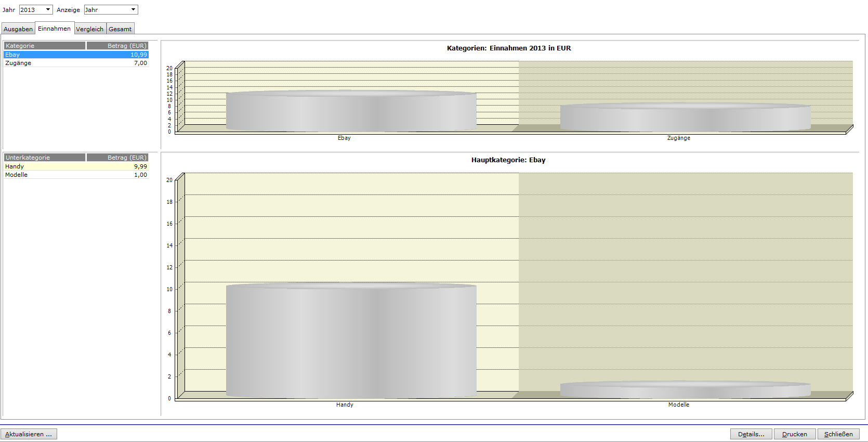
Task: Click the Ebay bar in the categories chart
Action: click(x=351, y=111)
